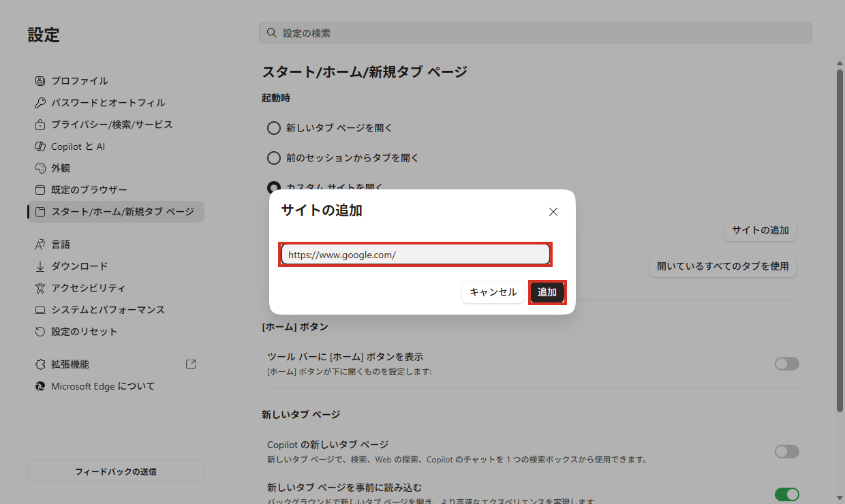Click フィードバックの送信 button

[116, 471]
